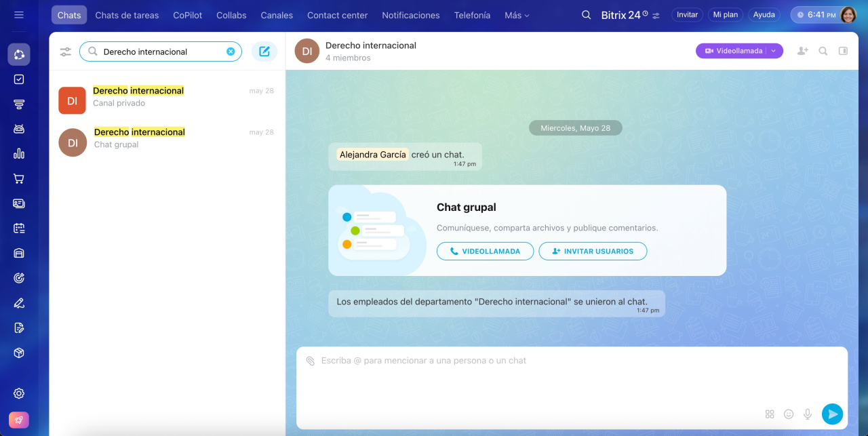Switch to the CoPilot tab

(x=188, y=15)
